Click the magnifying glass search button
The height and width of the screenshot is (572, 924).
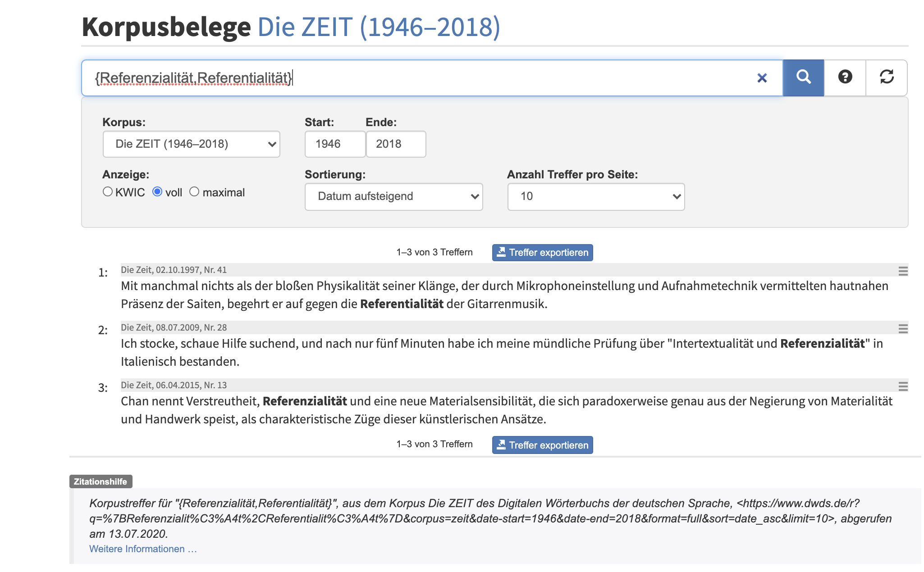[803, 77]
